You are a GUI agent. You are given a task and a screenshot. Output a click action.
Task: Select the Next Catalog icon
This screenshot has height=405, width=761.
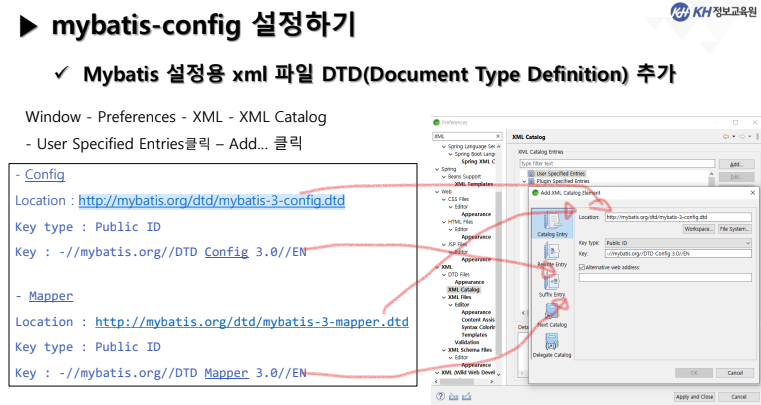(x=552, y=312)
